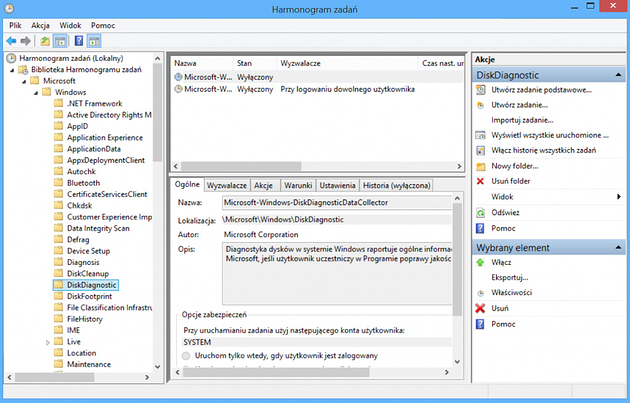The height and width of the screenshot is (403, 630).
Task: Click the Forward arrow toolbar icon
Action: [25, 41]
